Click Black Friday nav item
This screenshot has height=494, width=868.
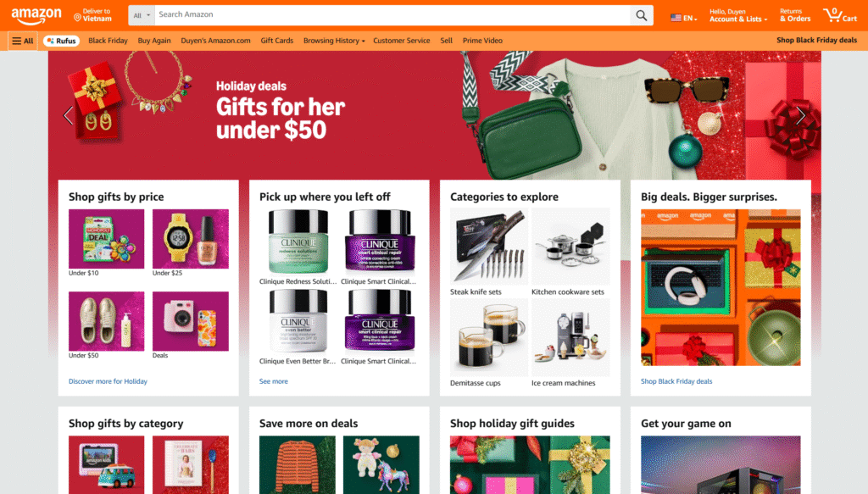(108, 41)
